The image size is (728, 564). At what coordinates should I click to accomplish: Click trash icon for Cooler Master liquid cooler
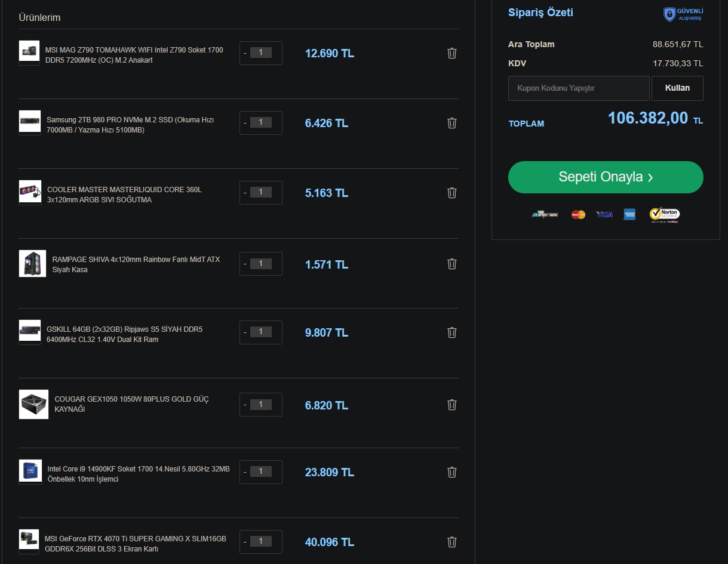452,193
